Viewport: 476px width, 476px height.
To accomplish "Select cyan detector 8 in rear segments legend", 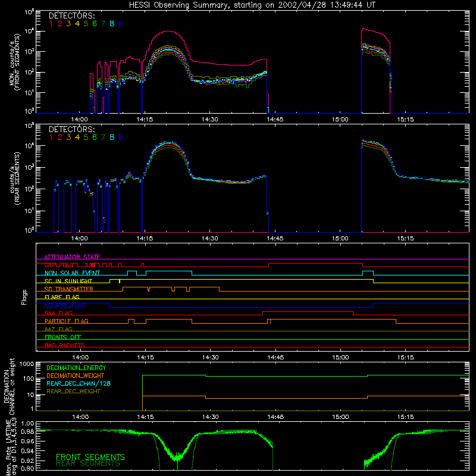I will 112,137.
